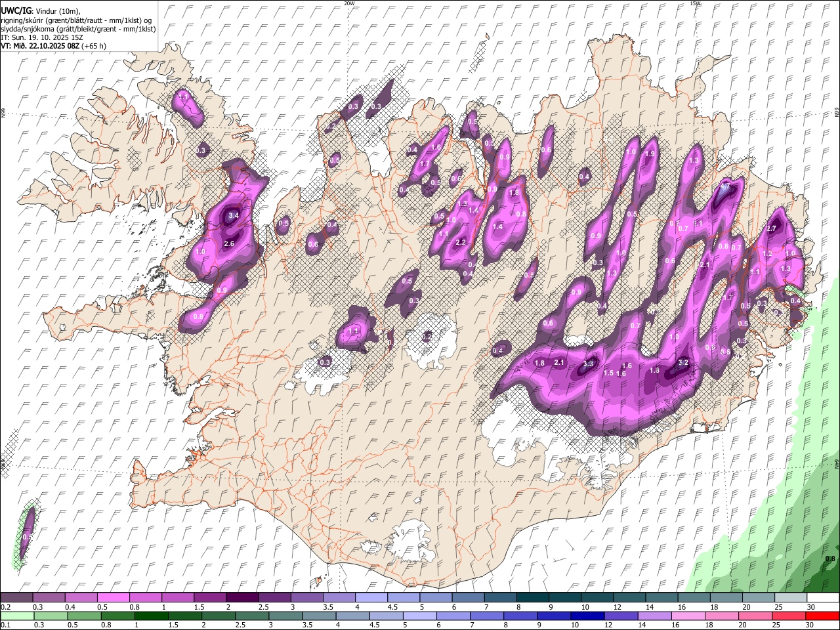The height and width of the screenshot is (630, 840).
Task: Pick the bright red 30 swatch in the lower legend row
Action: click(x=822, y=616)
